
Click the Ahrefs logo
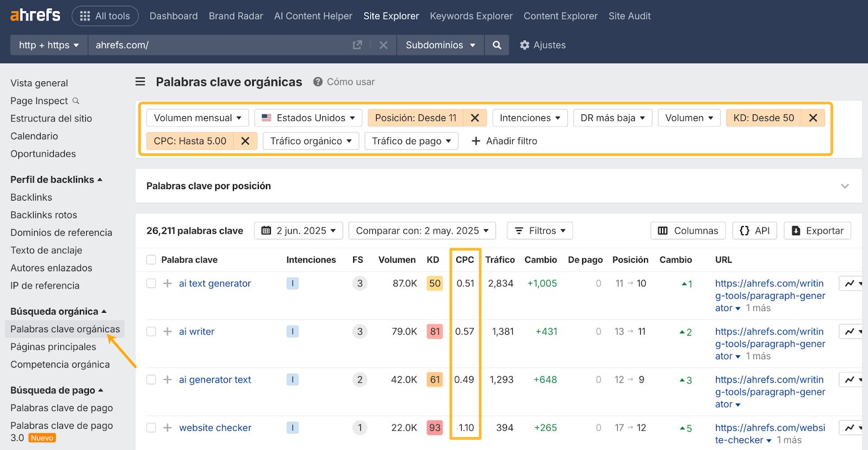35,15
